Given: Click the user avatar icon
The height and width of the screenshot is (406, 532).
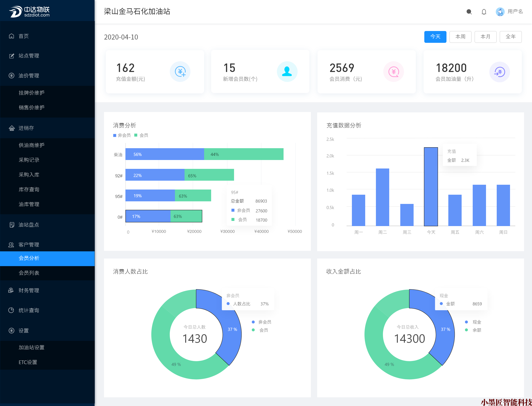Looking at the screenshot, I should pos(500,12).
